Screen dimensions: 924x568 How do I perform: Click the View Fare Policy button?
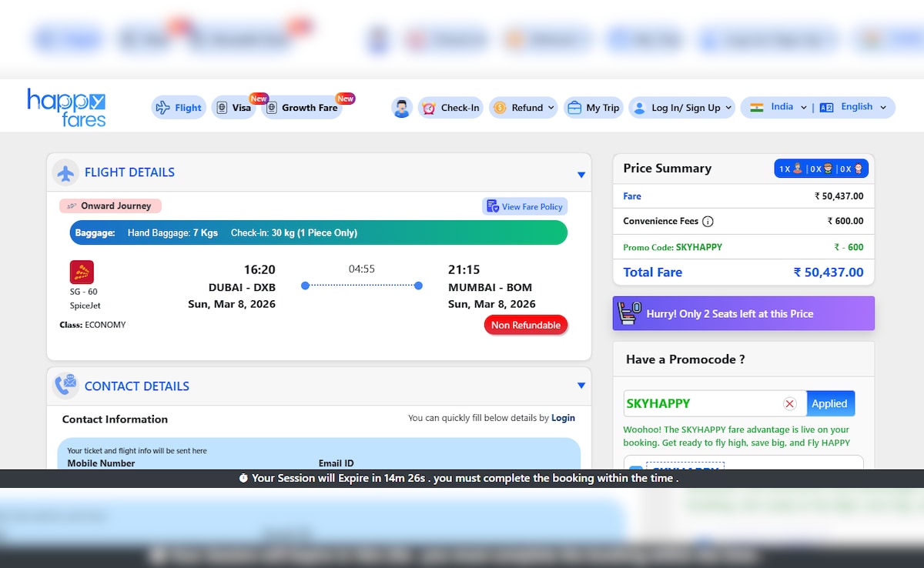click(524, 206)
